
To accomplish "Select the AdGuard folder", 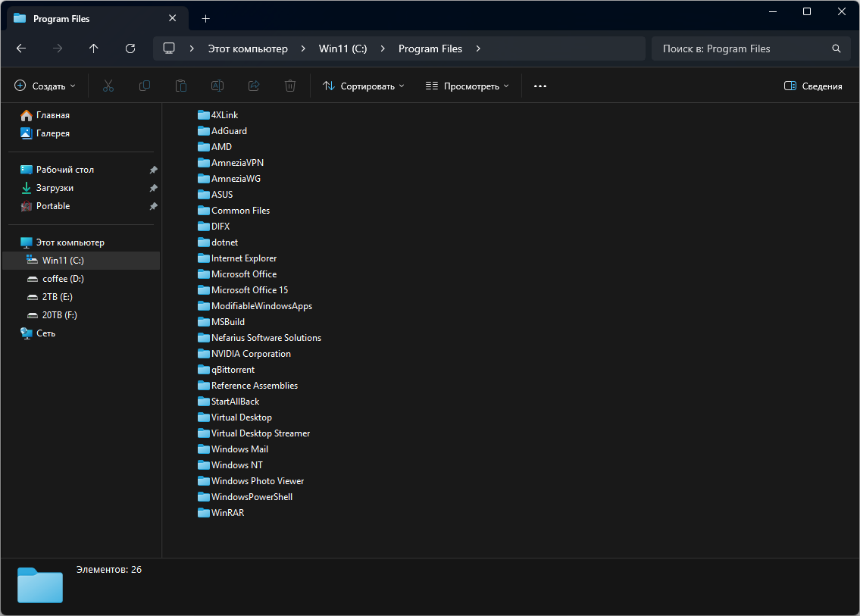I will 222,130.
